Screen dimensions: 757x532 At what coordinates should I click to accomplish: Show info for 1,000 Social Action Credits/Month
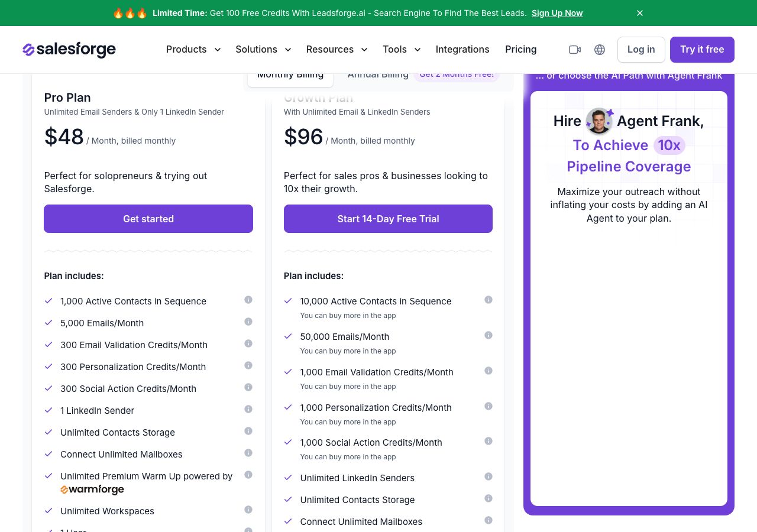[x=489, y=441]
